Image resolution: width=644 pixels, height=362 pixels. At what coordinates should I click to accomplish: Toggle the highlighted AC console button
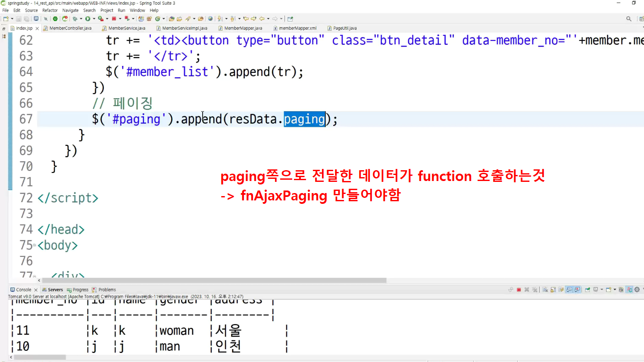pyautogui.click(x=629, y=290)
